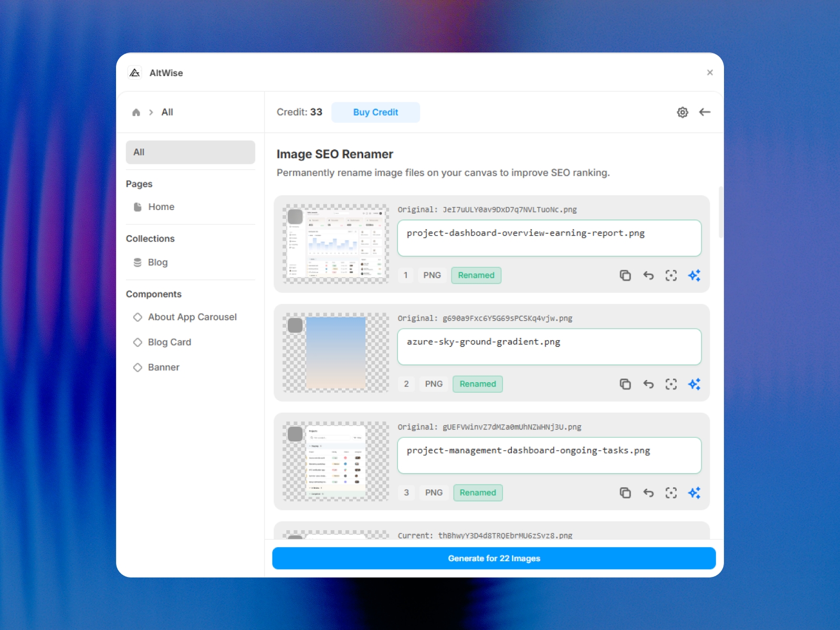The width and height of the screenshot is (840, 630).
Task: Copy the filename on the third image row
Action: pos(625,492)
